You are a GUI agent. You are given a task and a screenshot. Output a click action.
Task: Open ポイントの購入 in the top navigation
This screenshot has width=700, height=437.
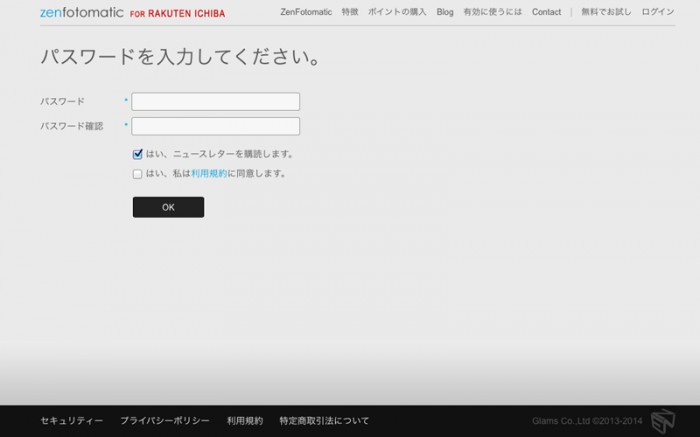[x=397, y=13]
